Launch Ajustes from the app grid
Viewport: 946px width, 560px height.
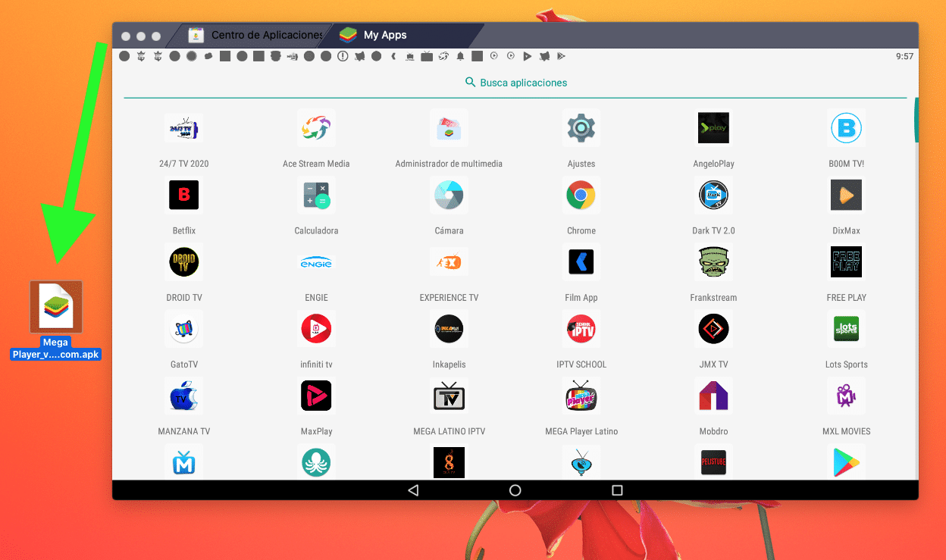(581, 128)
